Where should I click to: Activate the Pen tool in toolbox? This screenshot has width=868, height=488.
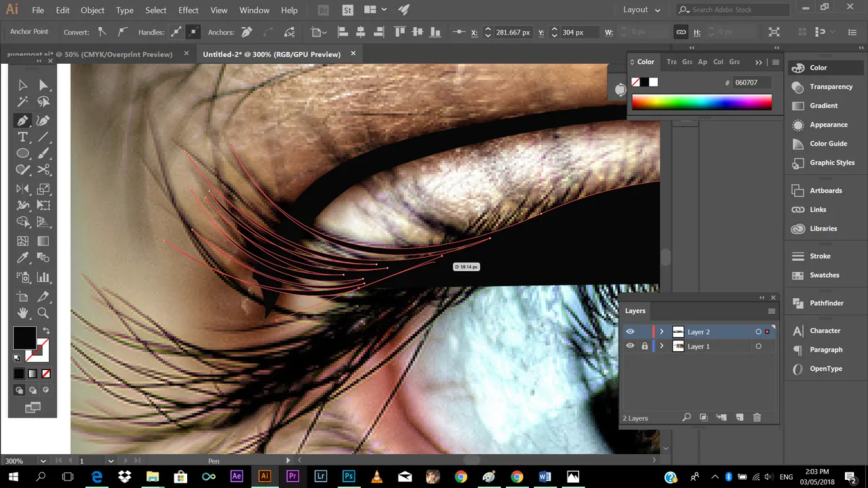22,121
